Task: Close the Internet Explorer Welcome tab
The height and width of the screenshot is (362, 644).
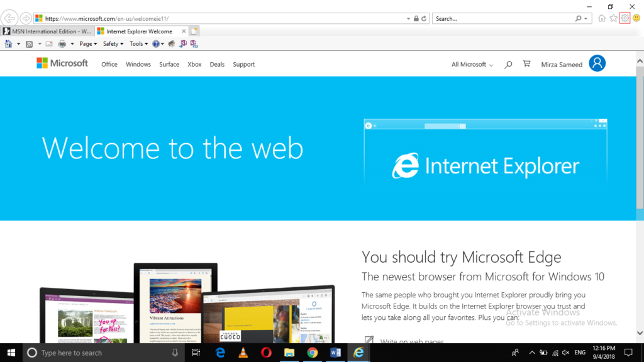Action: (x=184, y=31)
